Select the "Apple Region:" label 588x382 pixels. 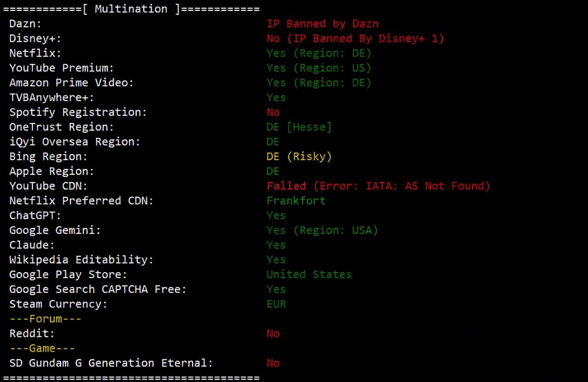click(52, 171)
